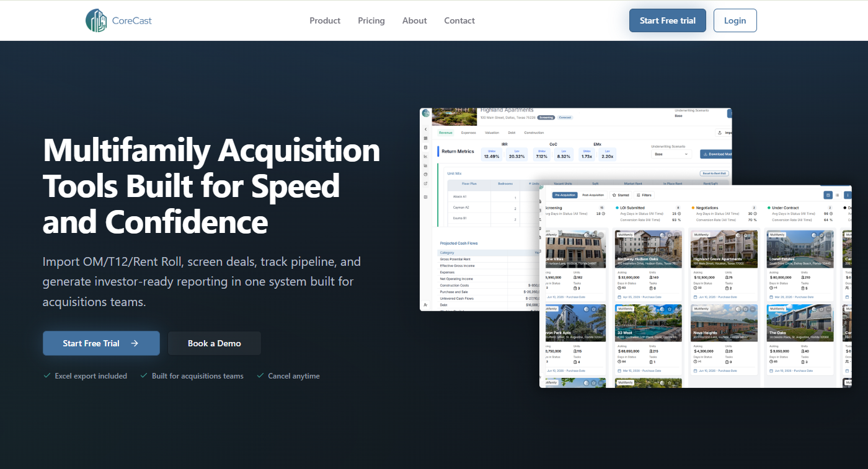The width and height of the screenshot is (868, 469).
Task: Select the Valuation tab in underwriting screenshot
Action: click(x=492, y=133)
